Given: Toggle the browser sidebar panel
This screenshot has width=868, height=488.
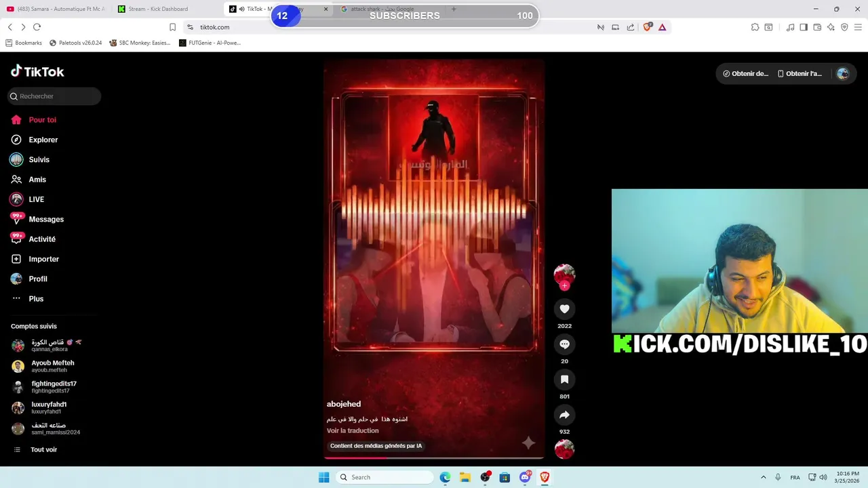Looking at the screenshot, I should tap(804, 27).
